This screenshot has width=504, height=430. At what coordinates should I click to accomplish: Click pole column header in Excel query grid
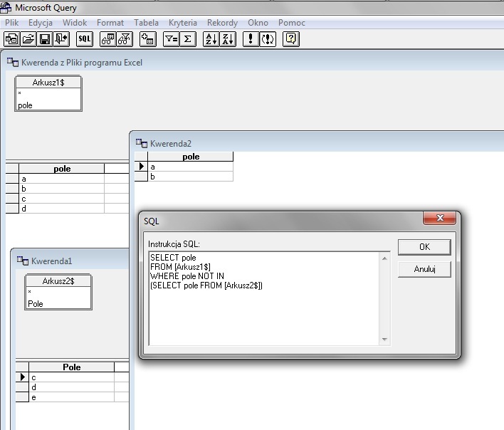62,169
